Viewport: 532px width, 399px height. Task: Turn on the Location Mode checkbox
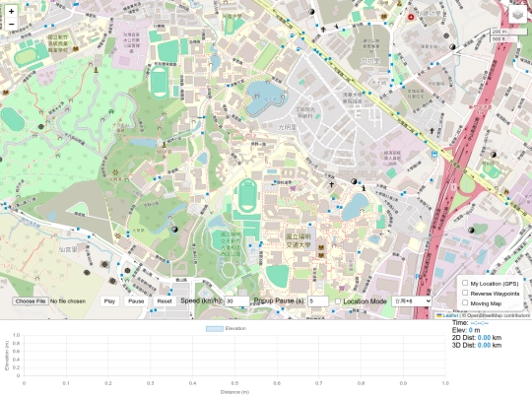[338, 301]
